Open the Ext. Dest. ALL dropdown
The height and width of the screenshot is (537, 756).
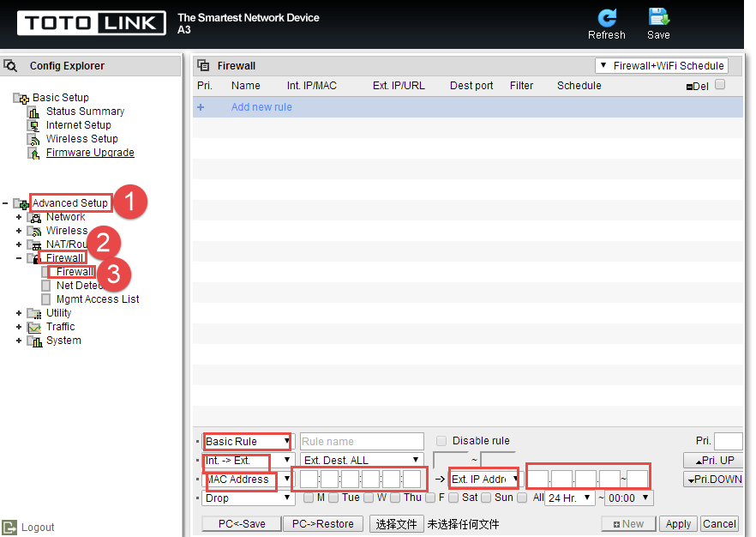[x=362, y=461]
